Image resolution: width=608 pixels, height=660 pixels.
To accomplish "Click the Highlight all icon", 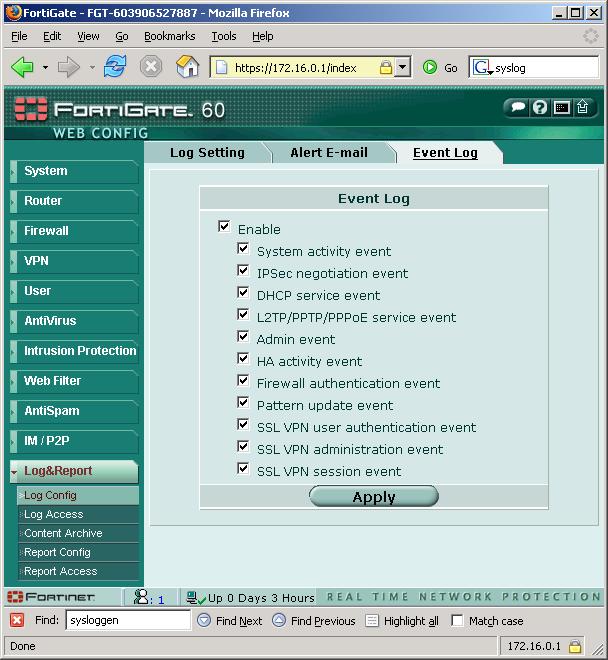I will 372,620.
